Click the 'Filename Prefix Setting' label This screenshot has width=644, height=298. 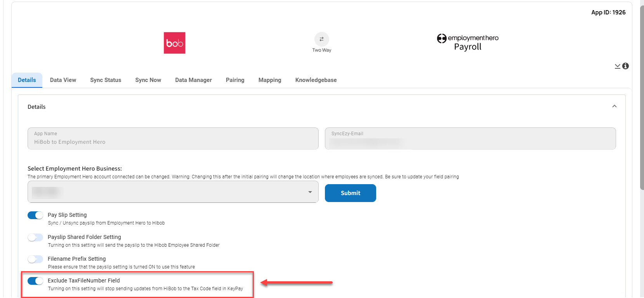click(x=76, y=259)
